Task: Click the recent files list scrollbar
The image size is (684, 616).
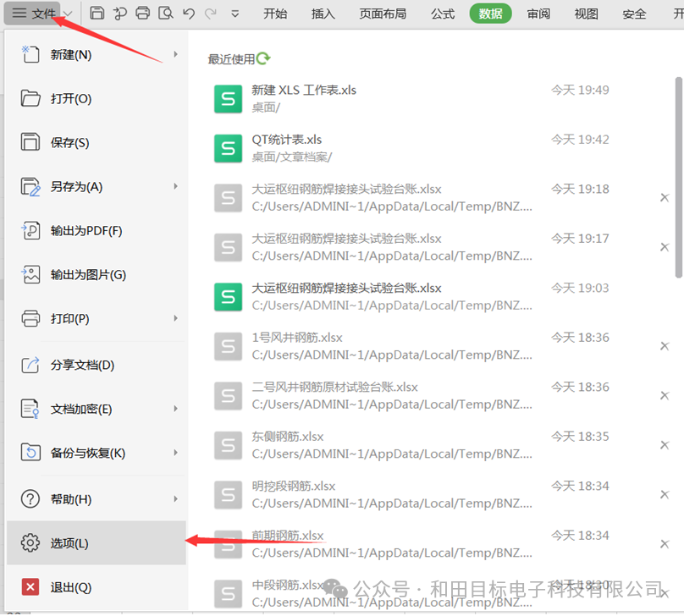Action: pyautogui.click(x=678, y=178)
